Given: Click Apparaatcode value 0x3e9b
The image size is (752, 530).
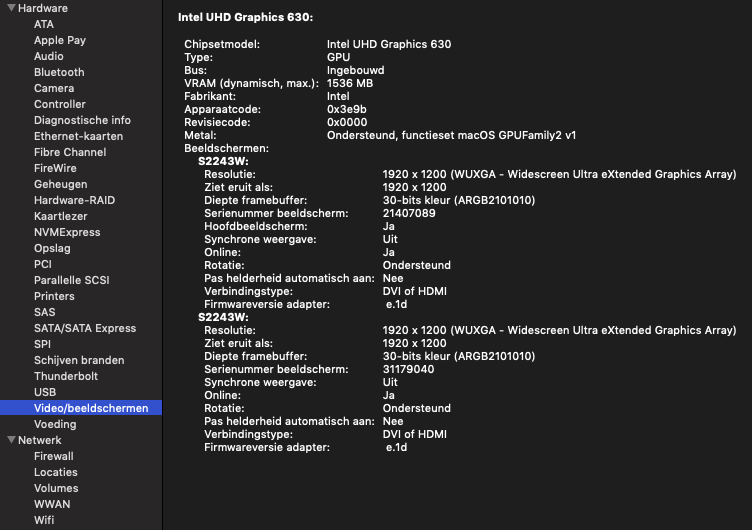Looking at the screenshot, I should click(347, 109).
